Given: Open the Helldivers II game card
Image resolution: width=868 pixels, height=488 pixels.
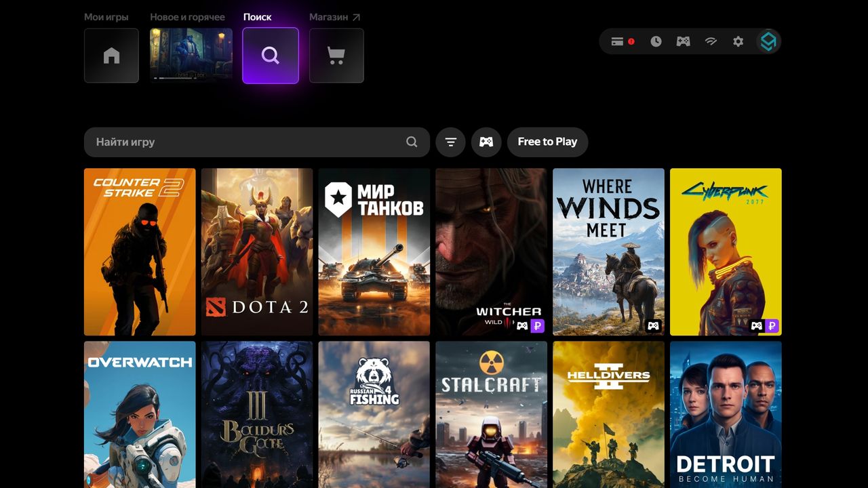Looking at the screenshot, I should point(608,415).
